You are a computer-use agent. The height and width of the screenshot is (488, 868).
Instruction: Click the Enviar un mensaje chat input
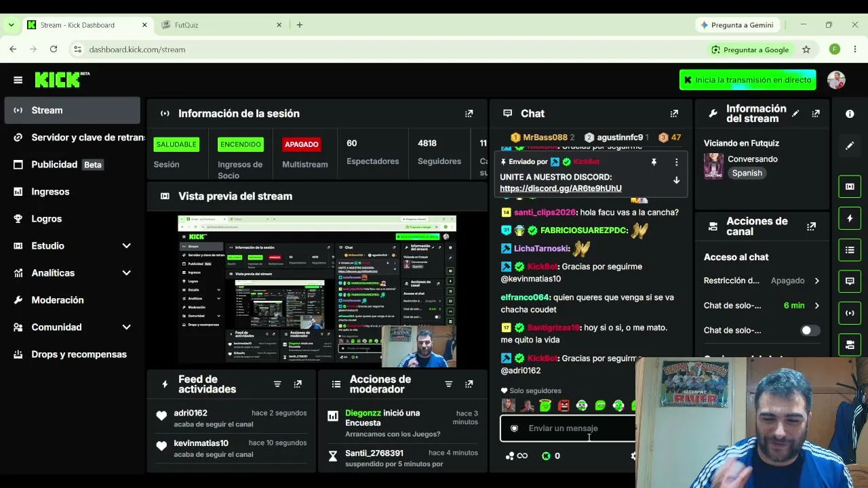[x=568, y=428]
